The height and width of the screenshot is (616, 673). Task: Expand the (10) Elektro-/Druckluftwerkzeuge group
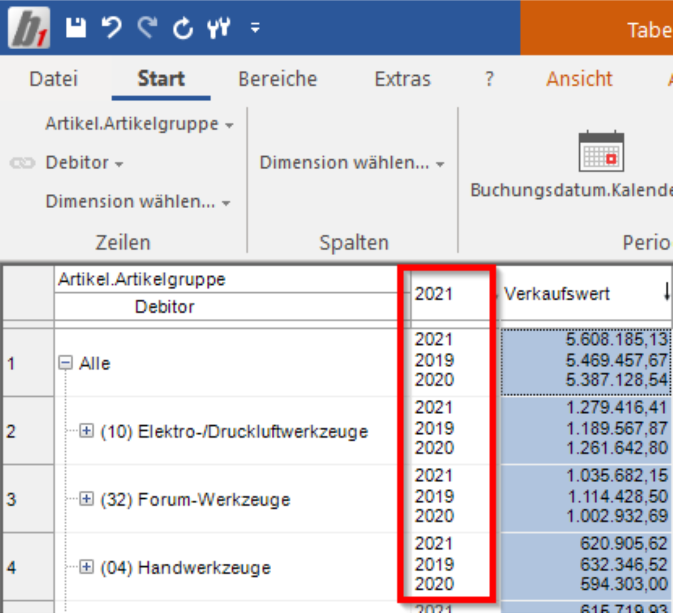click(86, 431)
